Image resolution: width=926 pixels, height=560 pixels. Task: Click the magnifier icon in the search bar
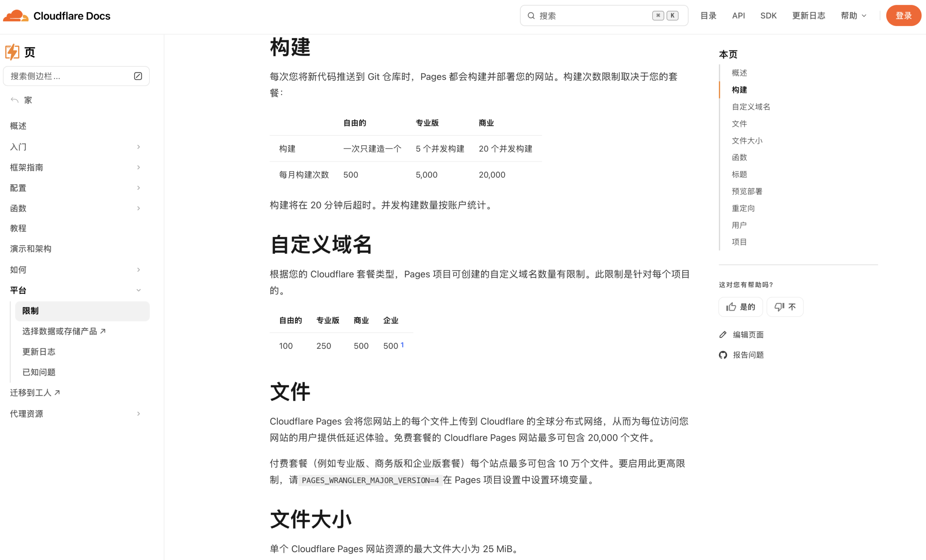(x=531, y=16)
